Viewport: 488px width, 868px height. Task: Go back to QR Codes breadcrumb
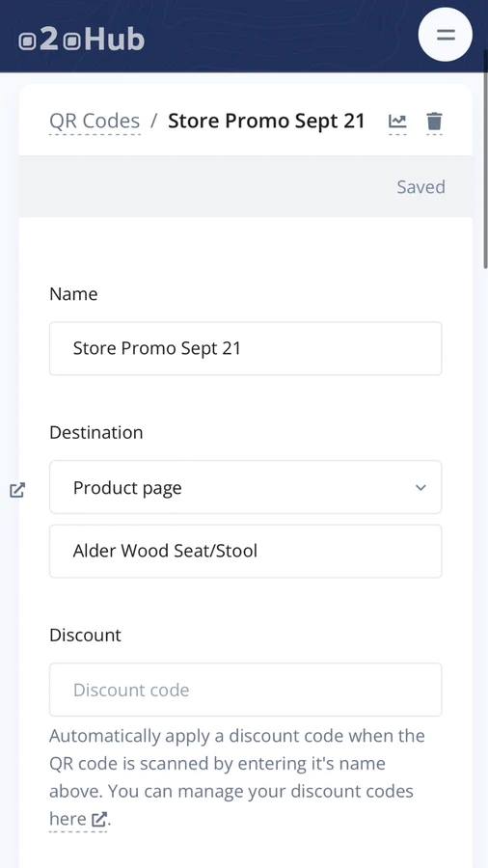pyautogui.click(x=95, y=121)
